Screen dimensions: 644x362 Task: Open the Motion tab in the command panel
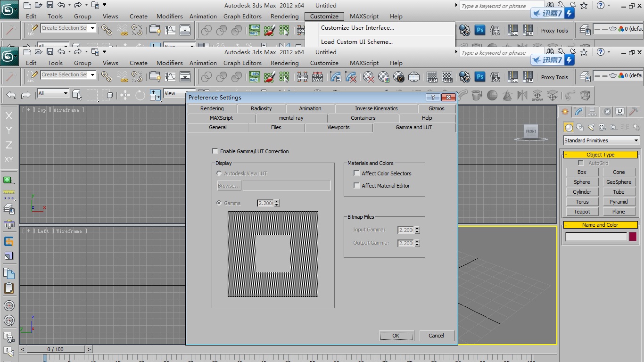pos(607,112)
